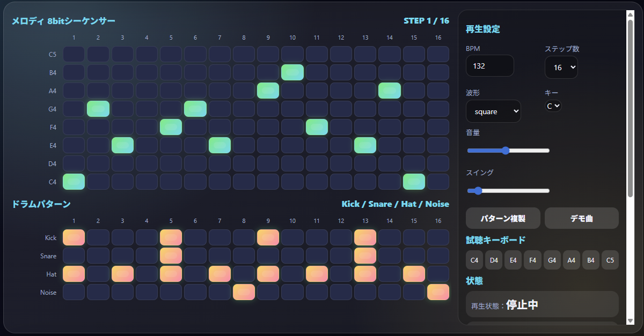Enable the C5 melody cell at step 16
The image size is (644, 336).
(x=438, y=54)
